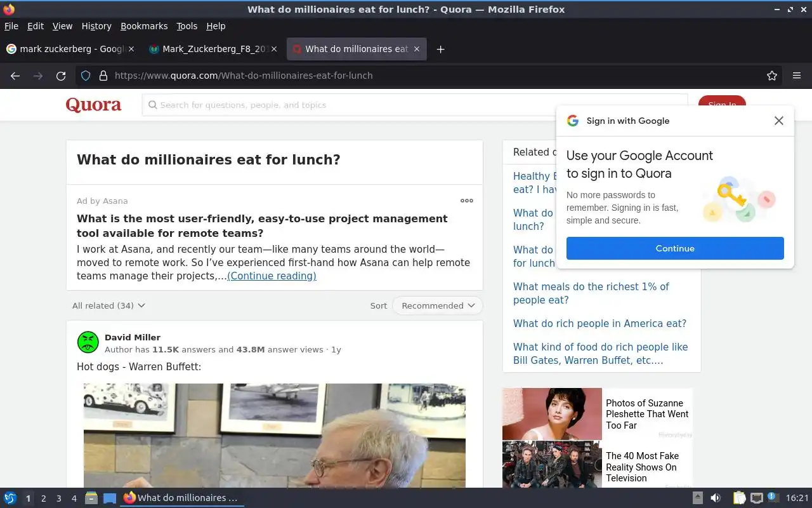Switch to workspace 4 in the taskbar

pos(74,498)
